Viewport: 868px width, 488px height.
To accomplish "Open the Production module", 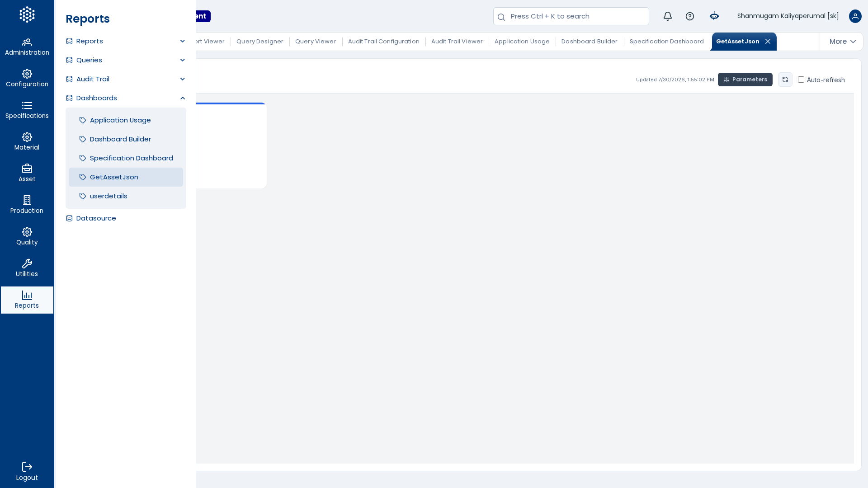I will (x=27, y=205).
